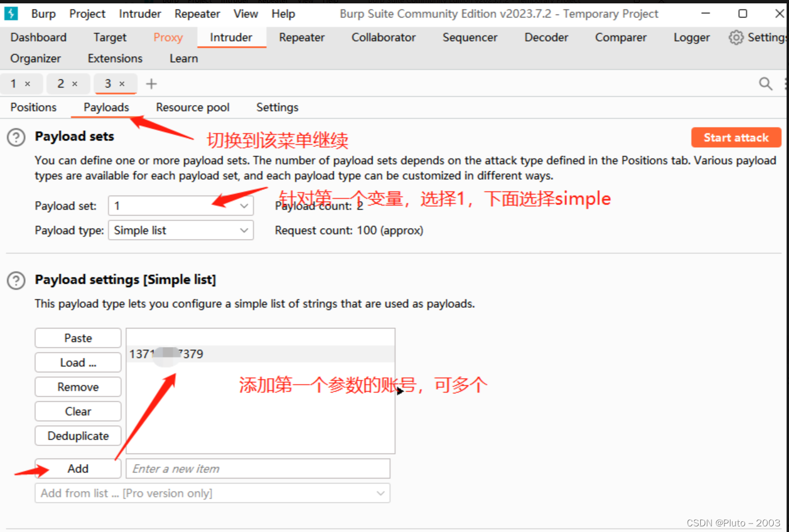The height and width of the screenshot is (532, 789).
Task: Open the Resource pool sub-tab
Action: (193, 107)
